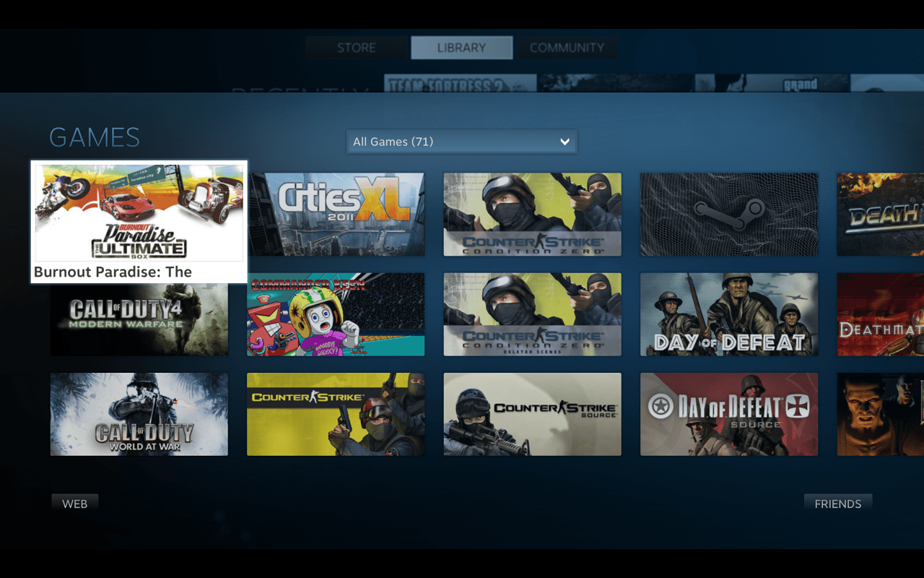Image resolution: width=924 pixels, height=578 pixels.
Task: Open the FRIENDS list button
Action: pyautogui.click(x=837, y=504)
